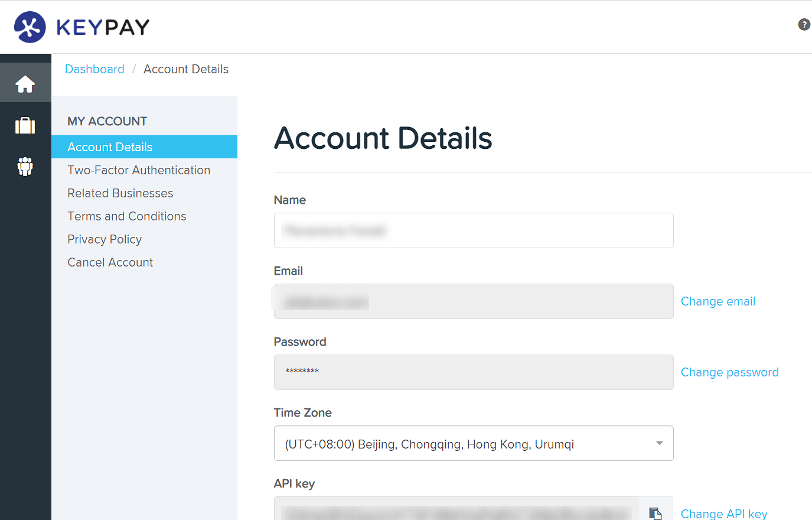This screenshot has width=812, height=520.
Task: Switch to Two-Factor Authentication
Action: click(x=139, y=170)
